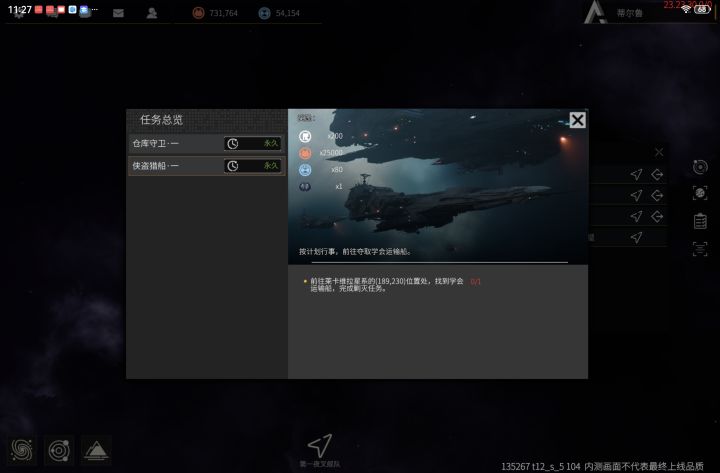Open the mail envelope icon
720x473 pixels.
tap(118, 13)
